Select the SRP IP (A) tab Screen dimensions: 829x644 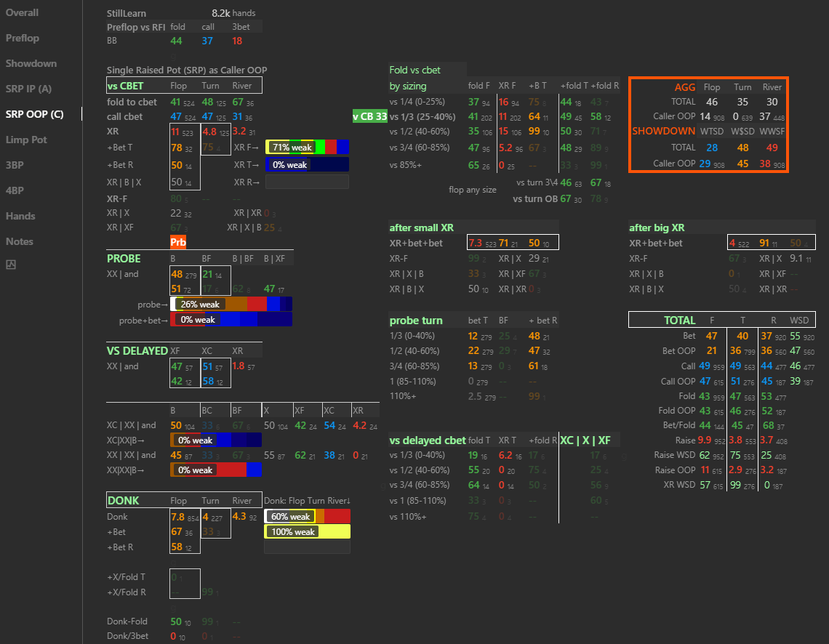coord(28,89)
